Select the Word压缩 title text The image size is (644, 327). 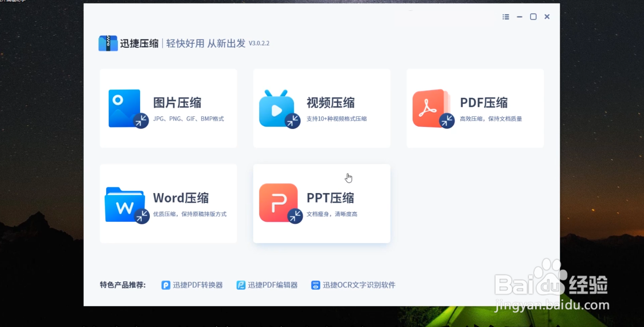[180, 198]
